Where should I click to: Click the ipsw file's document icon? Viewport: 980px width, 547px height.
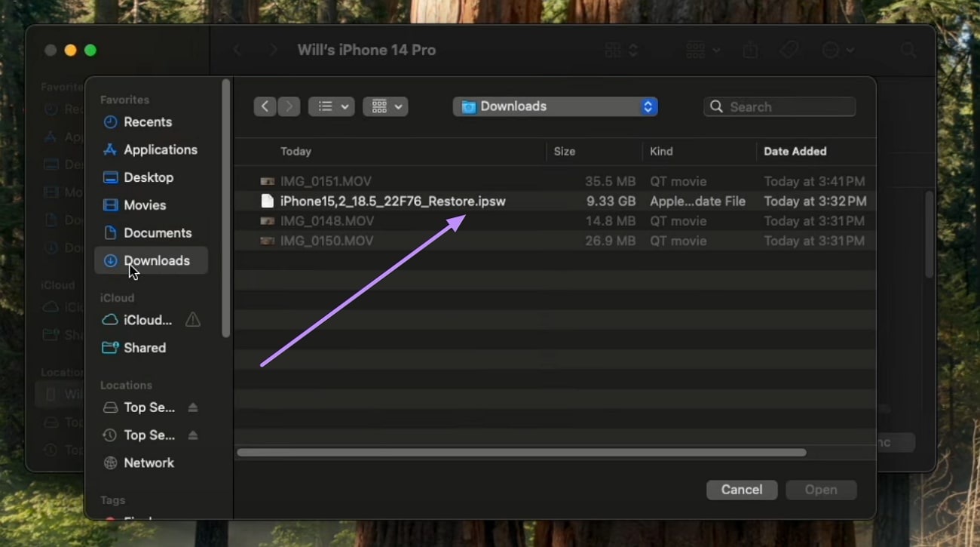pyautogui.click(x=267, y=201)
